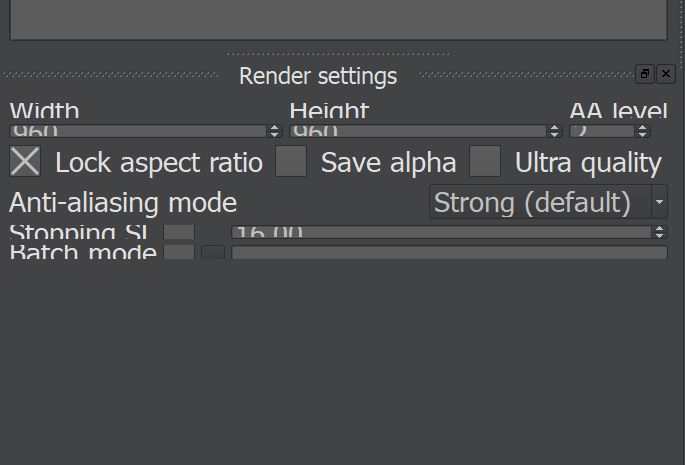
Task: Click the small button beside Batch mode checkbox
Action: pos(213,252)
